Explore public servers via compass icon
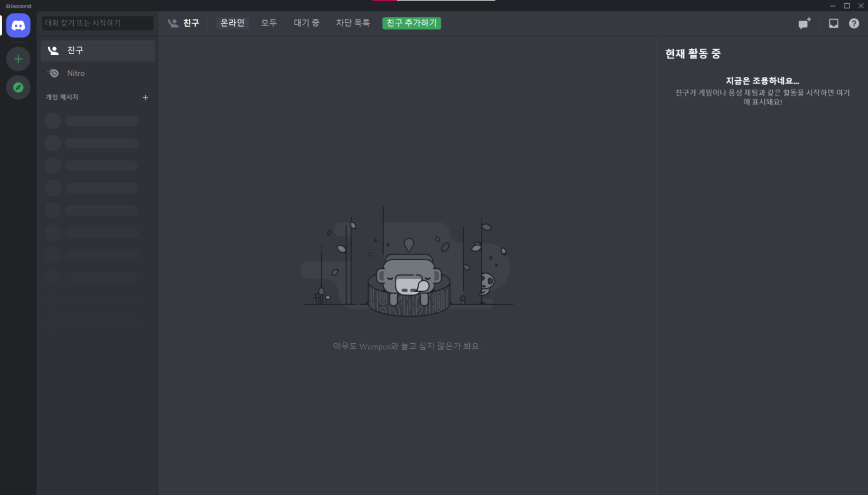 [x=18, y=87]
